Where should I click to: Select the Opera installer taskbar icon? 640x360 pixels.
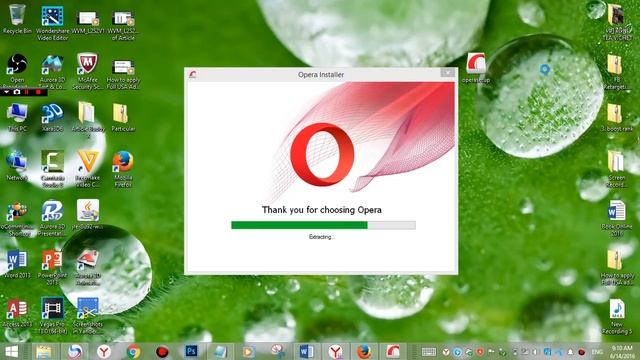coord(393,351)
